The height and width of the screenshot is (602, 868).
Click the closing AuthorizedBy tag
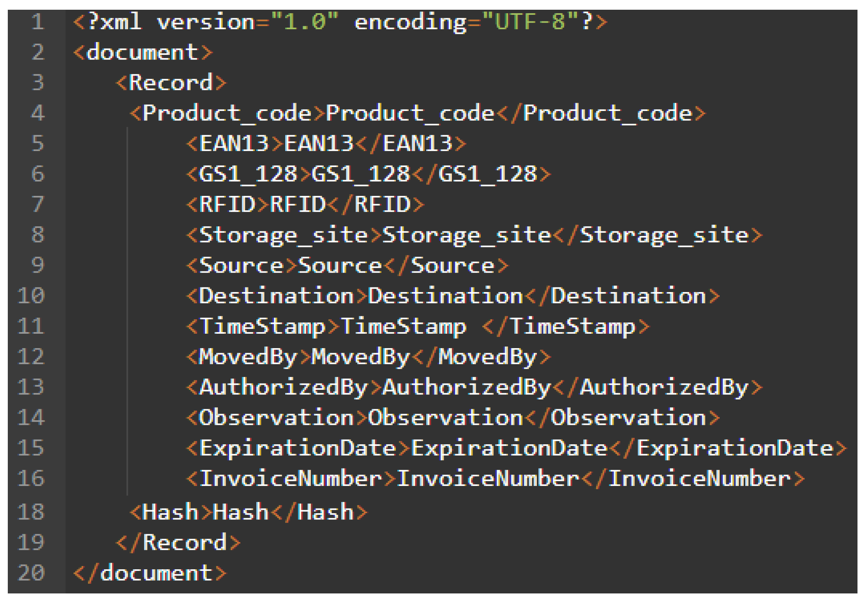[x=658, y=387]
